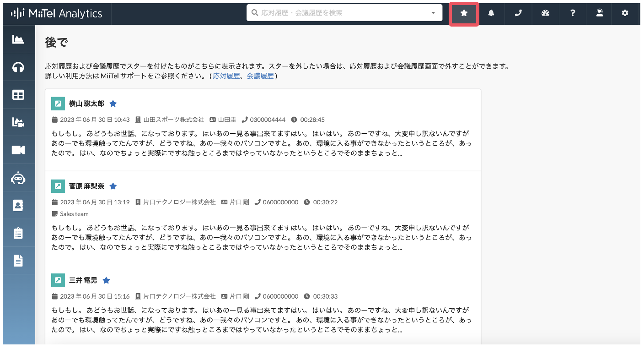Click transcript text of 三井 電男 entry
The width and height of the screenshot is (644, 349).
[262, 320]
